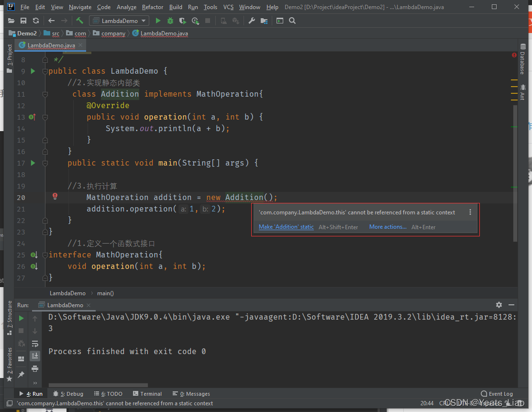Select the LambdaDemo.java editor tab
Screen dimensions: 532x412
tap(51, 45)
